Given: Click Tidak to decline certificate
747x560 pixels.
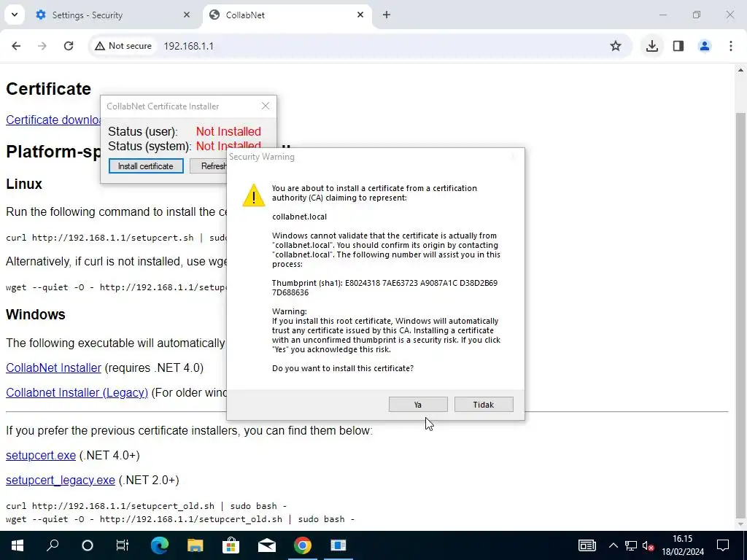Looking at the screenshot, I should (x=484, y=404).
